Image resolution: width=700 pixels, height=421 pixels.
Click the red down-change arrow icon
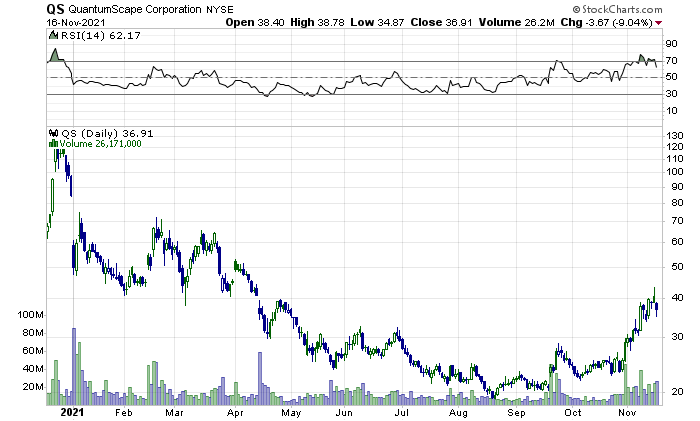pyautogui.click(x=659, y=23)
